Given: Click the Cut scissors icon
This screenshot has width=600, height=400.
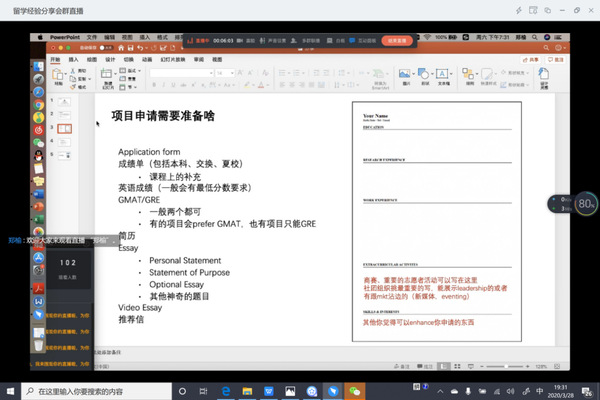Looking at the screenshot, I should click(73, 71).
